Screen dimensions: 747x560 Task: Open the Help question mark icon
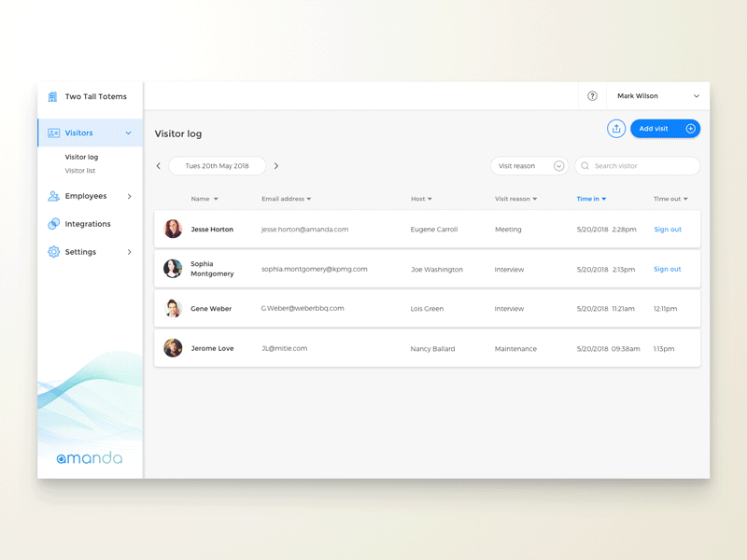[x=591, y=95]
